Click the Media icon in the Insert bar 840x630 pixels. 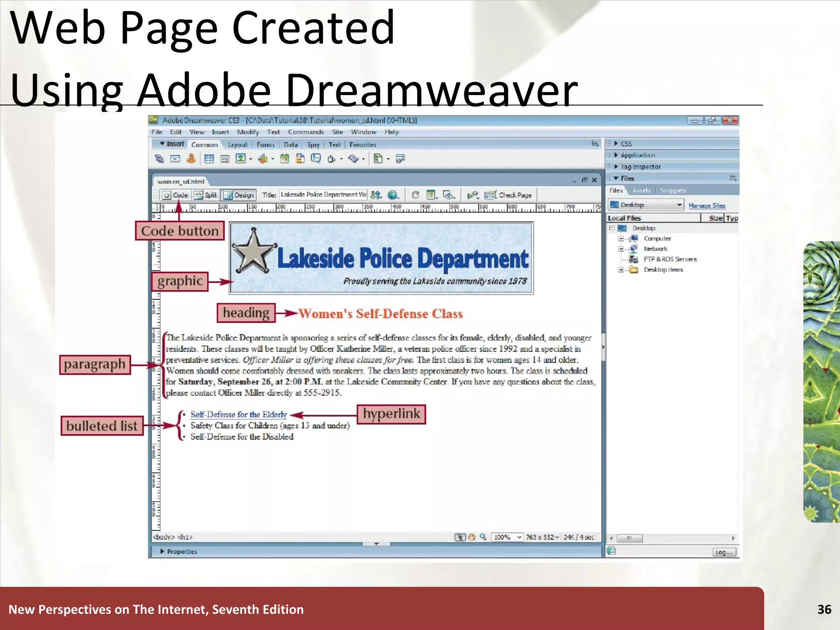263,158
